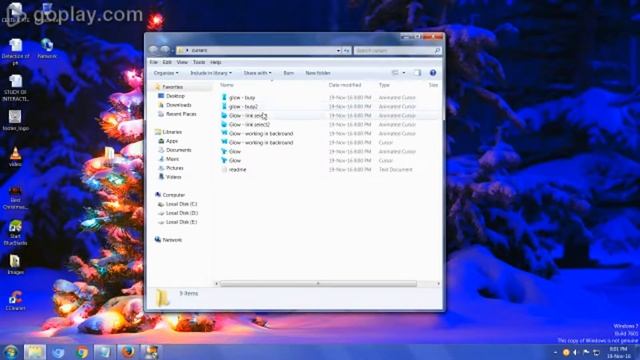Open the Help menu

pos(216,62)
